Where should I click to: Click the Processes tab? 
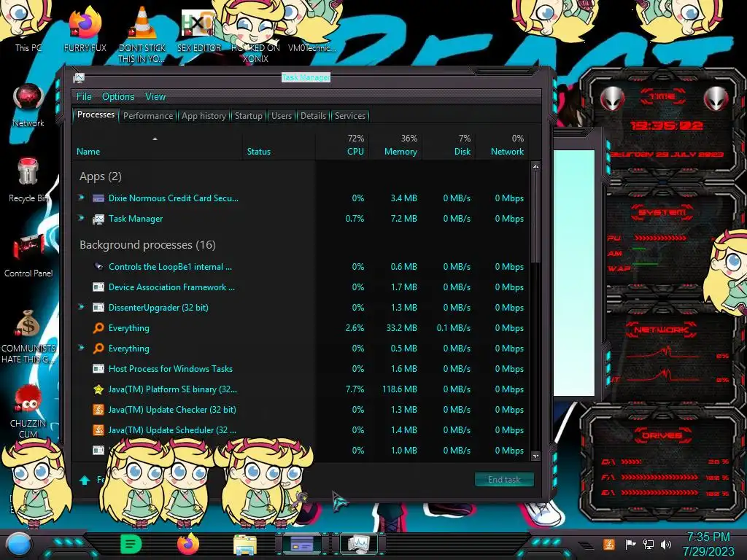(x=96, y=114)
